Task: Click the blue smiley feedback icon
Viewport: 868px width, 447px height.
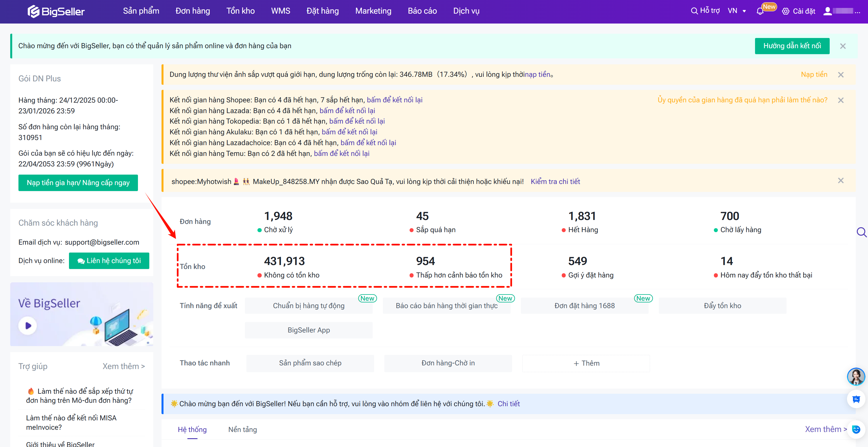Action: click(x=856, y=430)
